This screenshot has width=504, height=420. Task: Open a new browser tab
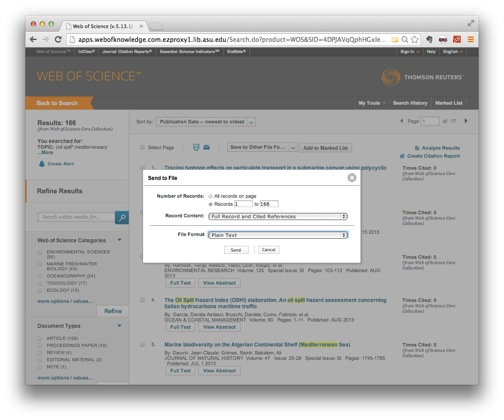coord(156,26)
